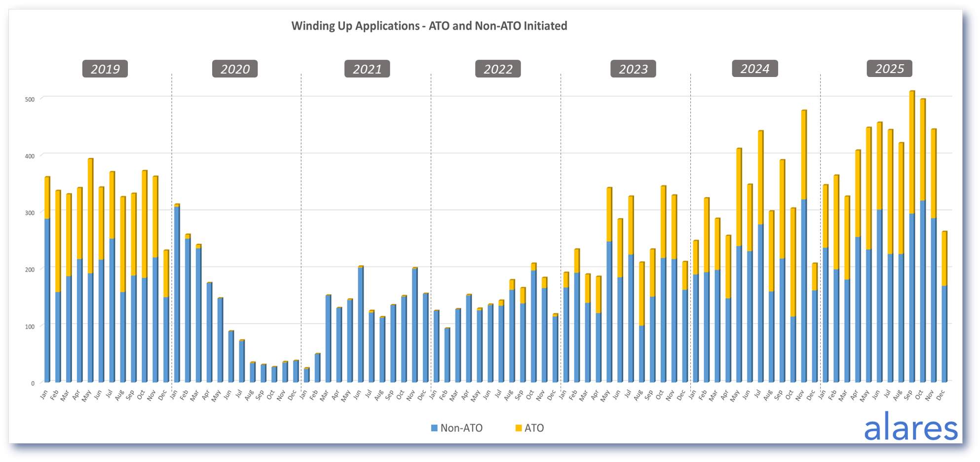This screenshot has width=980, height=462.
Task: Click the alares logo
Action: point(911,427)
